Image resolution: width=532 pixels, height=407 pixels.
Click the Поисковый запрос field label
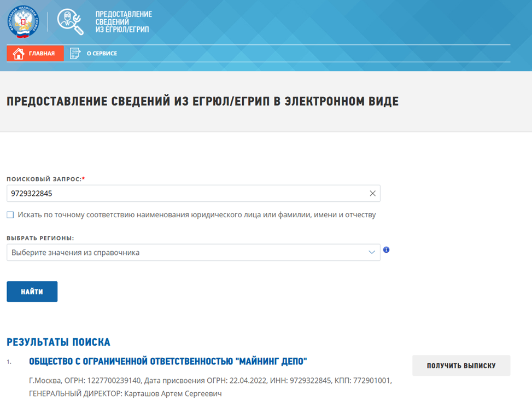[x=46, y=179]
